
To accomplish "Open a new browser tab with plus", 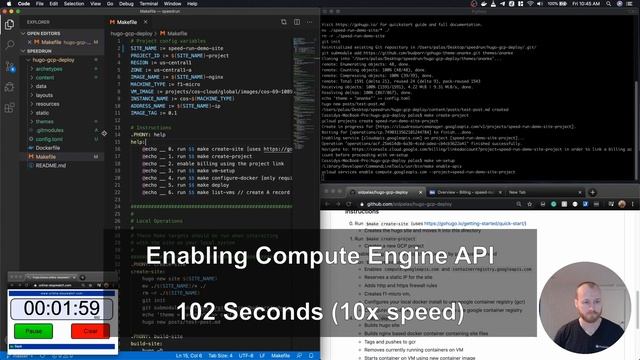I will tap(593, 192).
